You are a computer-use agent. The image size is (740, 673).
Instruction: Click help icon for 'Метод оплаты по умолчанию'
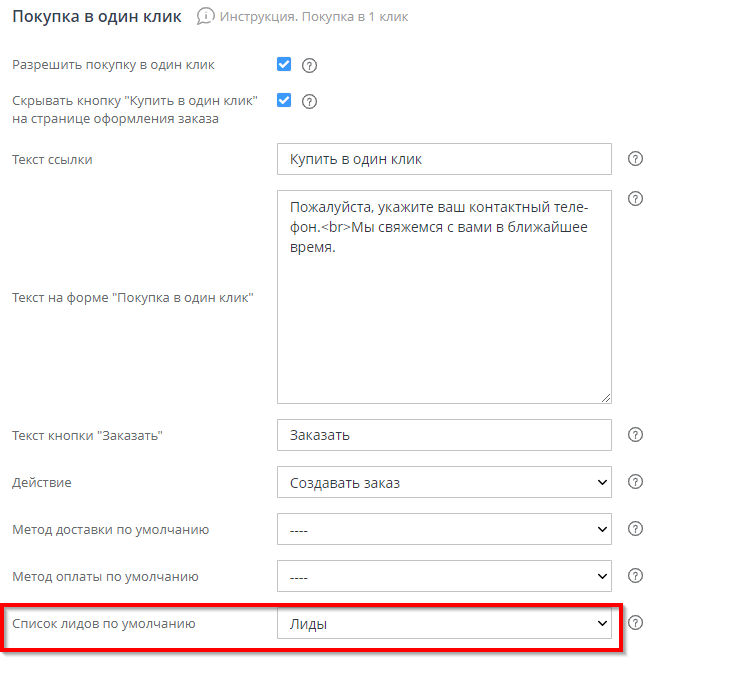pyautogui.click(x=635, y=576)
